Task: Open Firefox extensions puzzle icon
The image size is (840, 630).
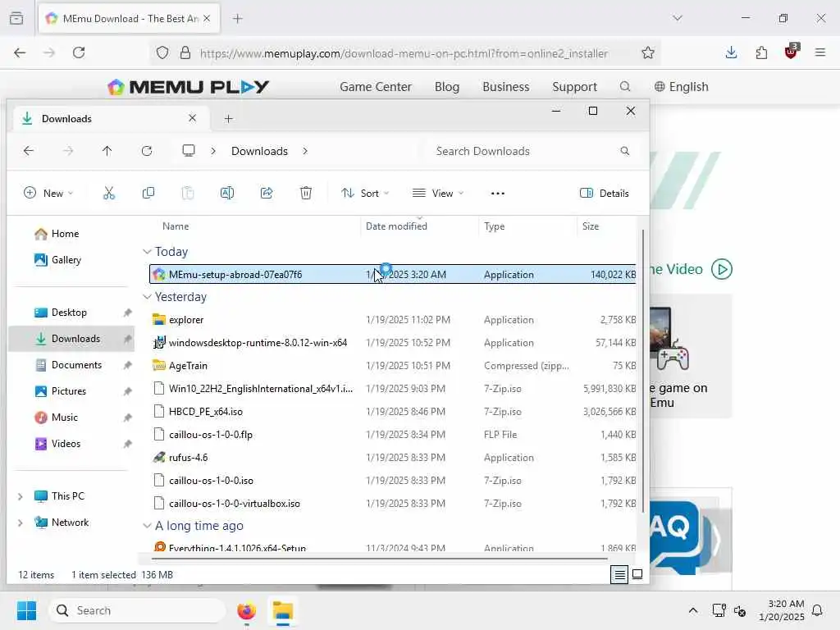Action: coord(761,52)
